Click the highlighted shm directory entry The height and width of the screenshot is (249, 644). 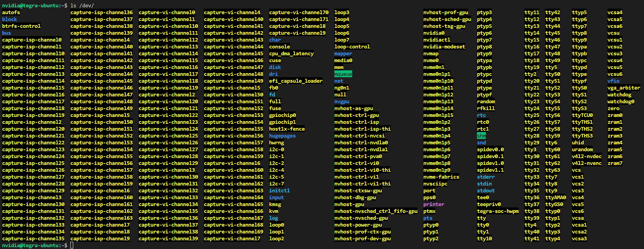click(481, 136)
